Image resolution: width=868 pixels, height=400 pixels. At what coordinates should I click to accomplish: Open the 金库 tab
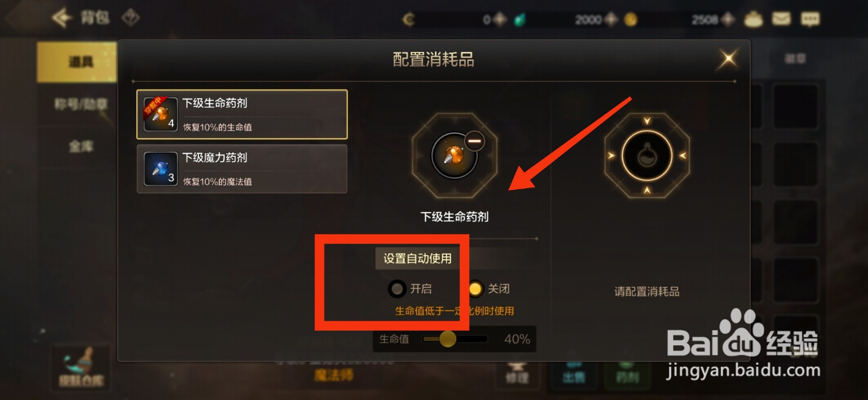[x=81, y=146]
